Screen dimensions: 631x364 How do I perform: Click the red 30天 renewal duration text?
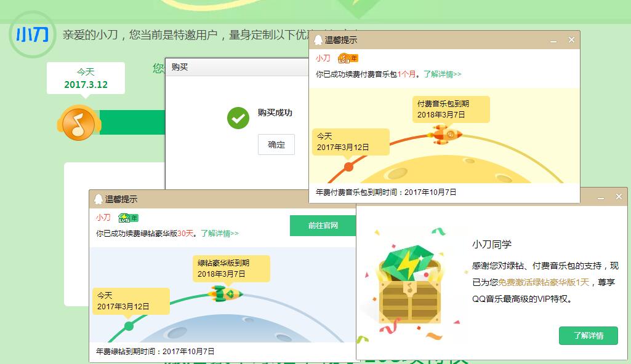pyautogui.click(x=185, y=234)
